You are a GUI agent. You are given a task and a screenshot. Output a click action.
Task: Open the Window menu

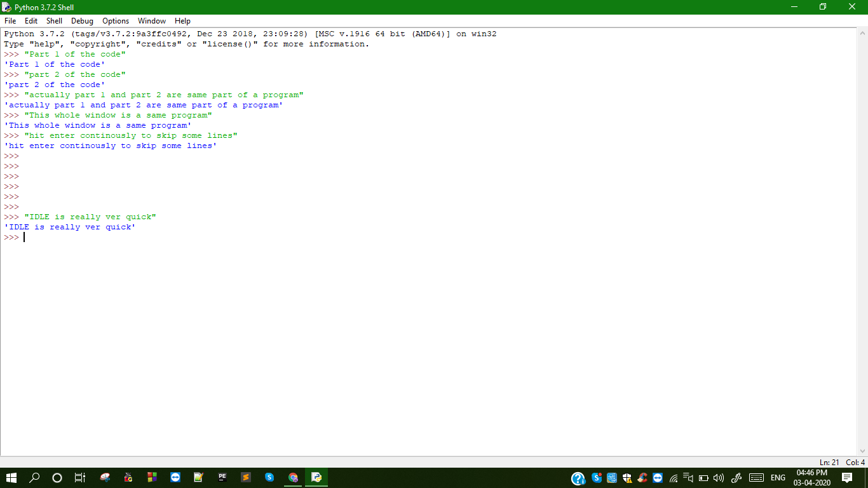[152, 21]
